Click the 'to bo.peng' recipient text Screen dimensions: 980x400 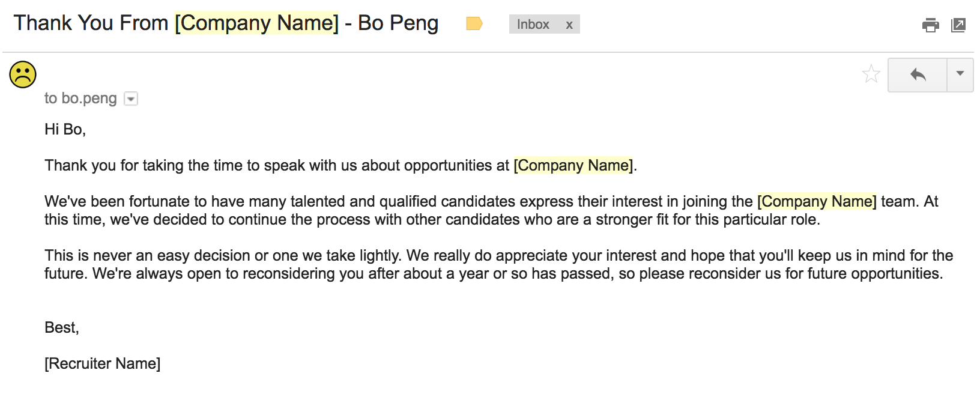80,98
